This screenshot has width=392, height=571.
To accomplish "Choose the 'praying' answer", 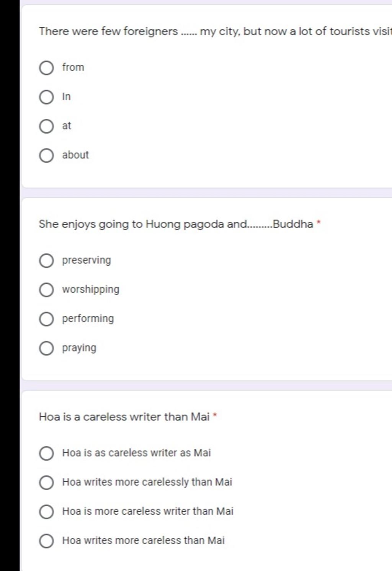I will [x=46, y=348].
